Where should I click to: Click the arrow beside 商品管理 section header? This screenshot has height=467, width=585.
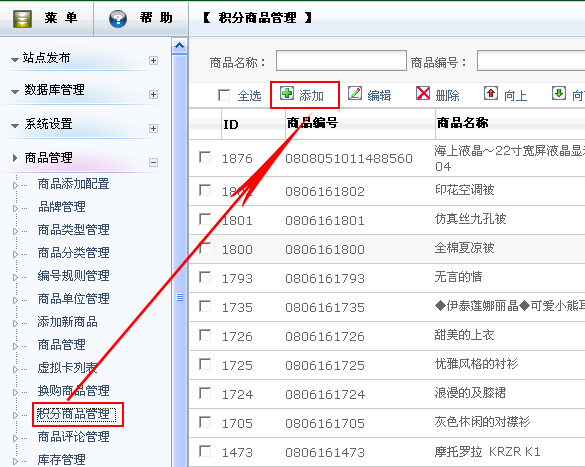(15, 158)
